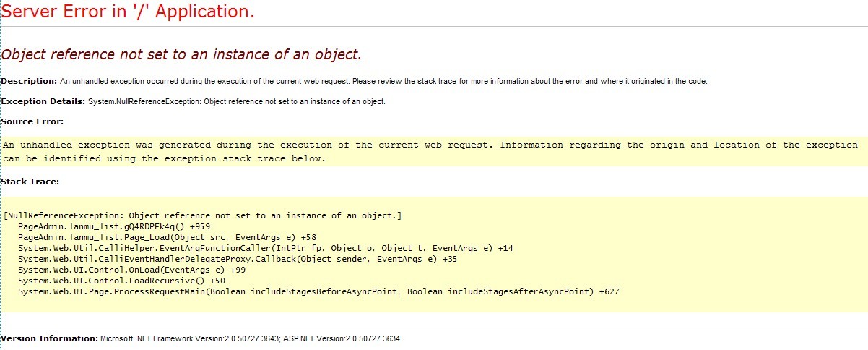Image resolution: width=868 pixels, height=350 pixels.
Task: Click the 'Stack Trace:' label
Action: pos(30,182)
